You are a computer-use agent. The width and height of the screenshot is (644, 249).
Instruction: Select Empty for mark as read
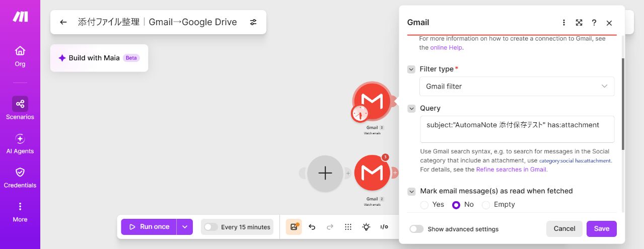(486, 205)
